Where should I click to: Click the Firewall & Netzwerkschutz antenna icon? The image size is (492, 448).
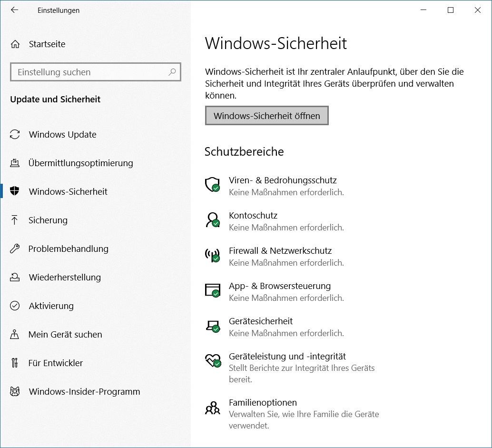coord(212,255)
